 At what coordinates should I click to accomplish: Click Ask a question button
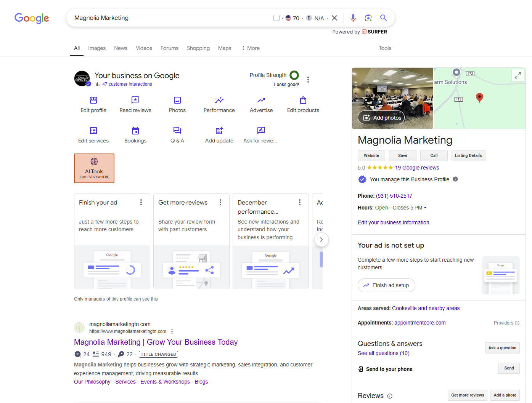pyautogui.click(x=502, y=348)
